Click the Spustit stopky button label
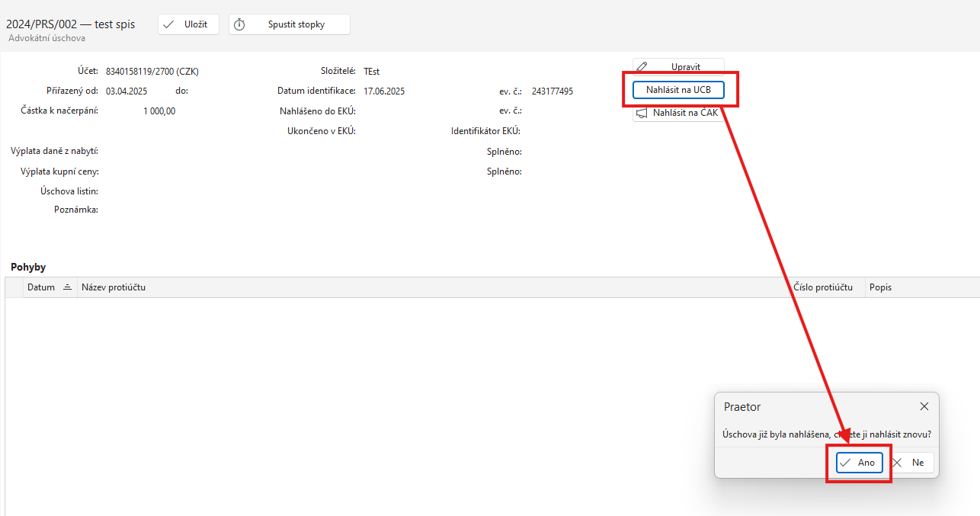This screenshot has width=980, height=516. [296, 24]
